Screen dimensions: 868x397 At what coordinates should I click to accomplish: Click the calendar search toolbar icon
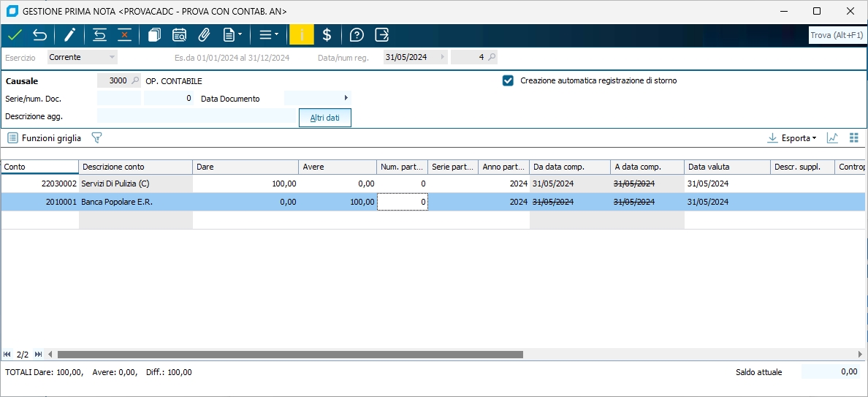179,35
